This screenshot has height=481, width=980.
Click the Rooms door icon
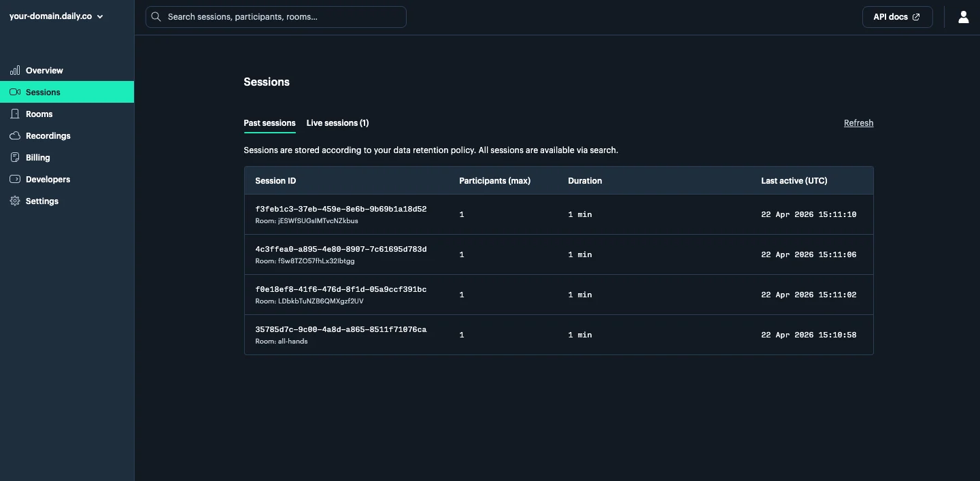coord(15,114)
